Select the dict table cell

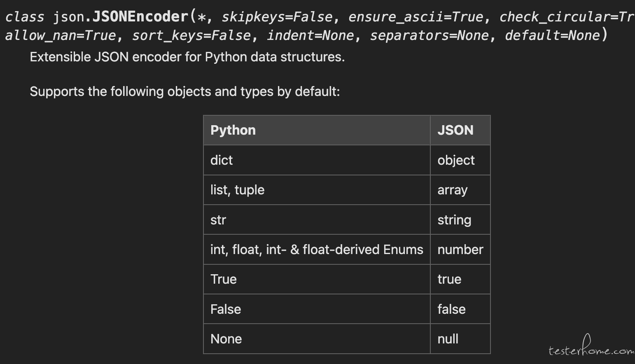pos(317,160)
